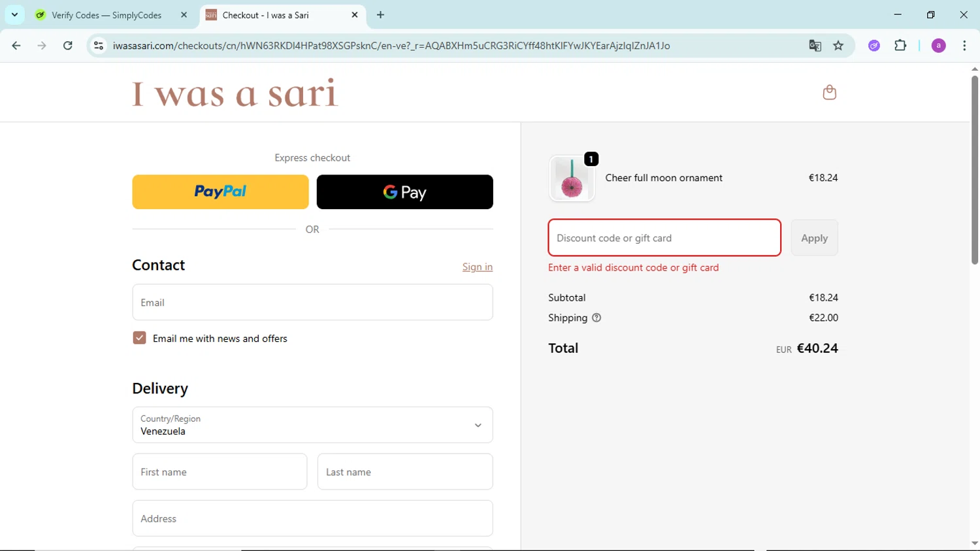980x551 pixels.
Task: Pay with the Google Pay button
Action: tap(404, 192)
